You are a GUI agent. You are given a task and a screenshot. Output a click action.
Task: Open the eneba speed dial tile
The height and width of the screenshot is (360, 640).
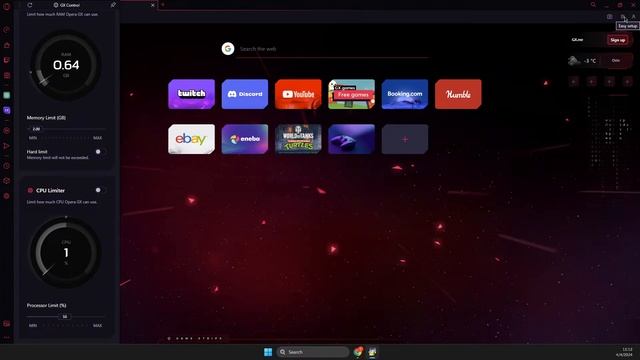click(245, 139)
